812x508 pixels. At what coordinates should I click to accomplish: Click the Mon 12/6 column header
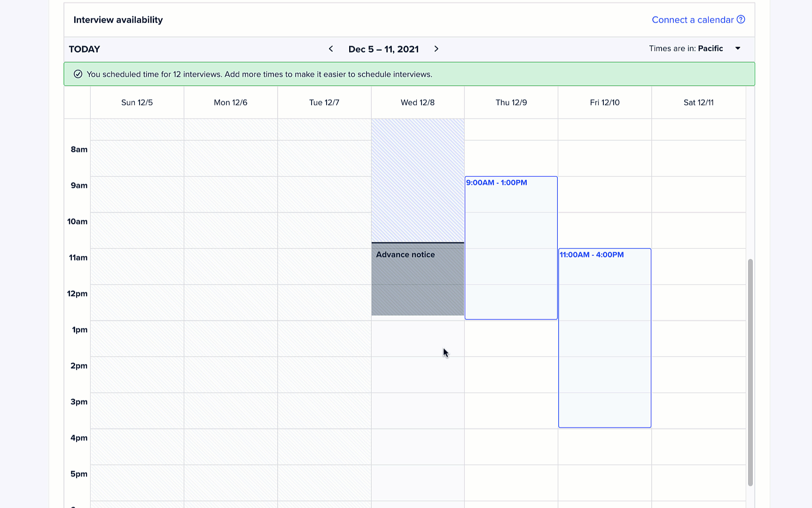[x=231, y=103]
